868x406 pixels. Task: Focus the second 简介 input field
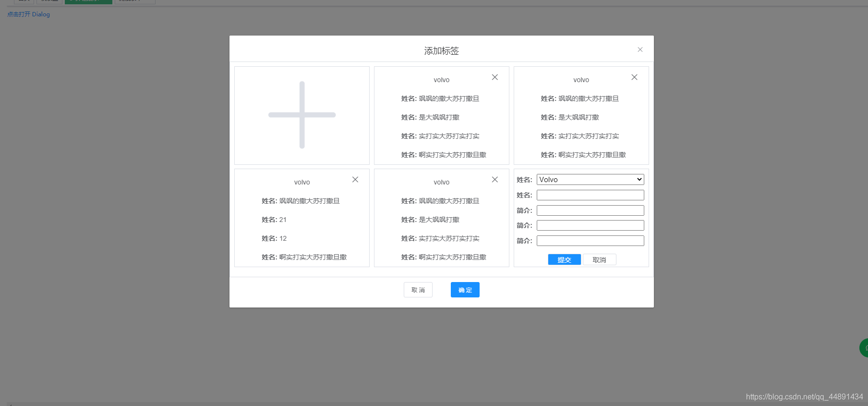coord(590,225)
